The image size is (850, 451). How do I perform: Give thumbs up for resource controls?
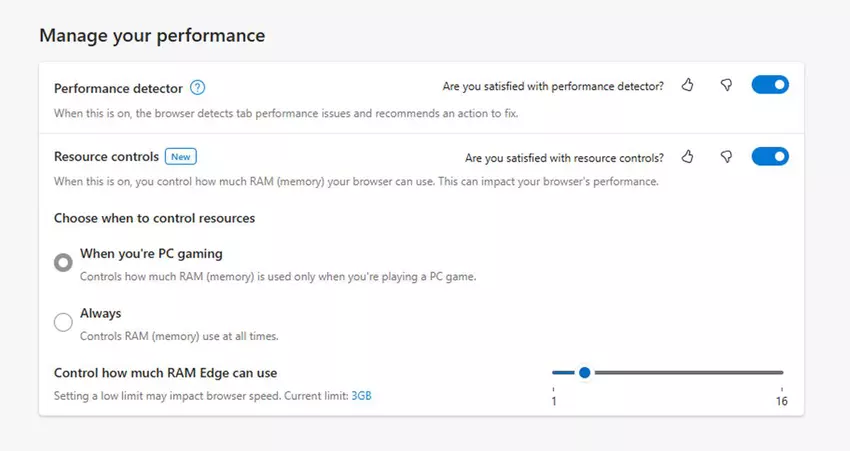pyautogui.click(x=688, y=157)
